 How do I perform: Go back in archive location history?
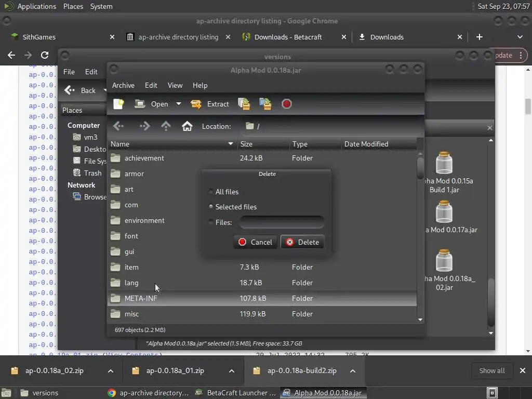click(118, 126)
